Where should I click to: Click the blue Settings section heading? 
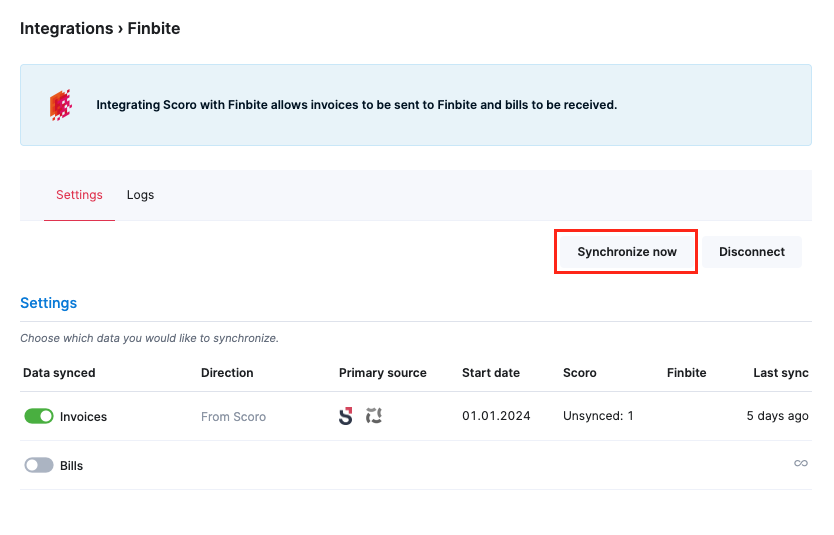48,303
